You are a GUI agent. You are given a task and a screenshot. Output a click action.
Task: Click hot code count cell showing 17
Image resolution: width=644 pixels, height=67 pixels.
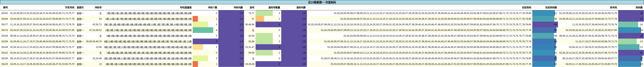[631, 59]
